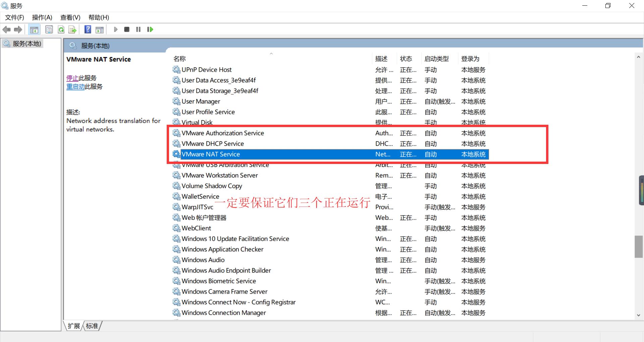This screenshot has width=644, height=342.
Task: Open the 操作(A) menu
Action: [x=42, y=17]
